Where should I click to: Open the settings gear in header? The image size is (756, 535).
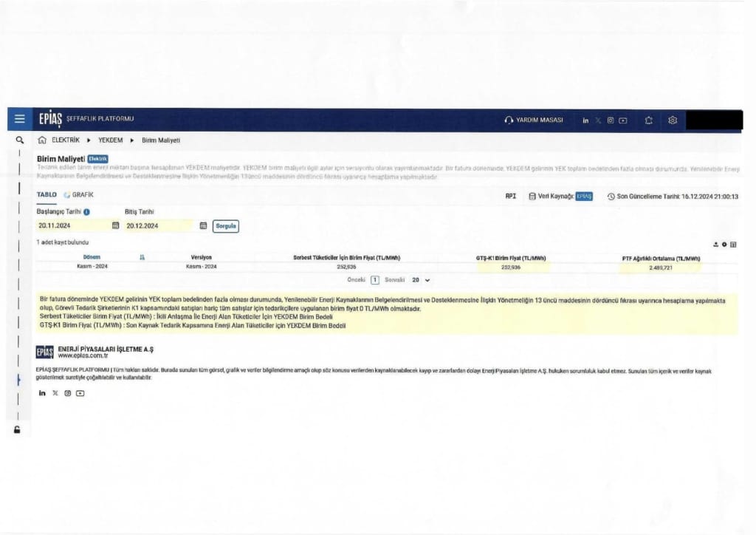point(673,120)
